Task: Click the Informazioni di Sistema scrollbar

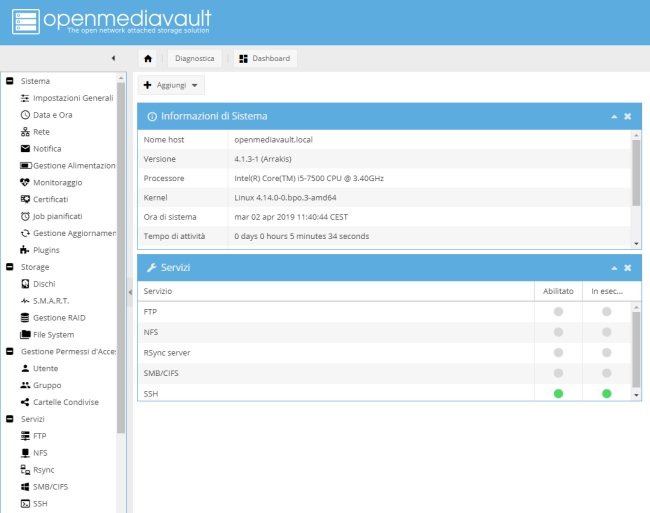Action: point(636,172)
